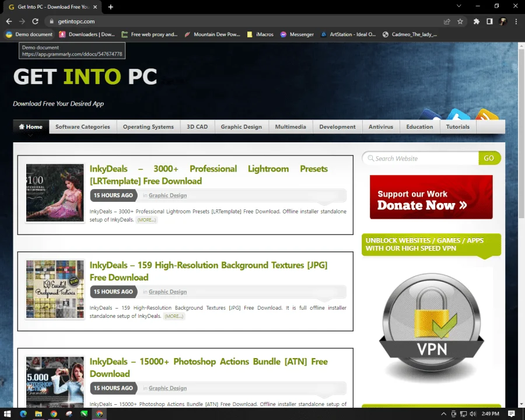Open the 3D CAD menu item
Screen dimensions: 525x420
click(197, 127)
